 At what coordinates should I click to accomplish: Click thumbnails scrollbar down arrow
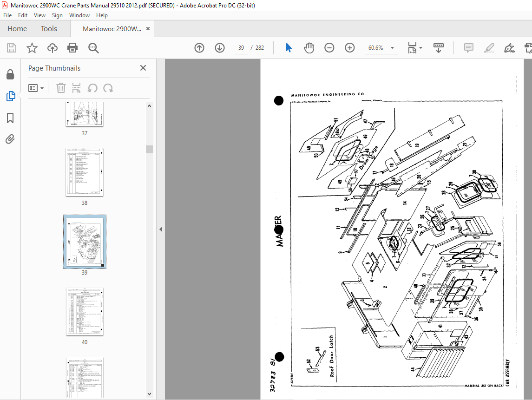(x=149, y=394)
